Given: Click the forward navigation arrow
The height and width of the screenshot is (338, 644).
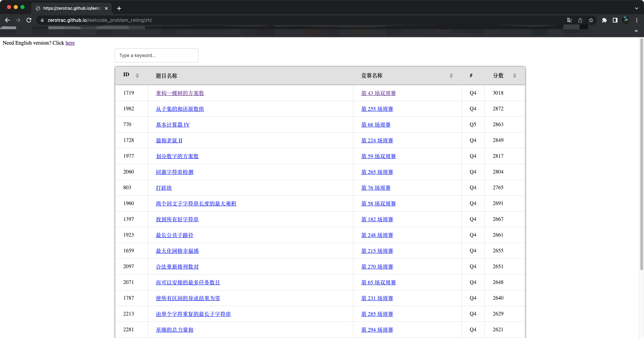Looking at the screenshot, I should pos(18,20).
